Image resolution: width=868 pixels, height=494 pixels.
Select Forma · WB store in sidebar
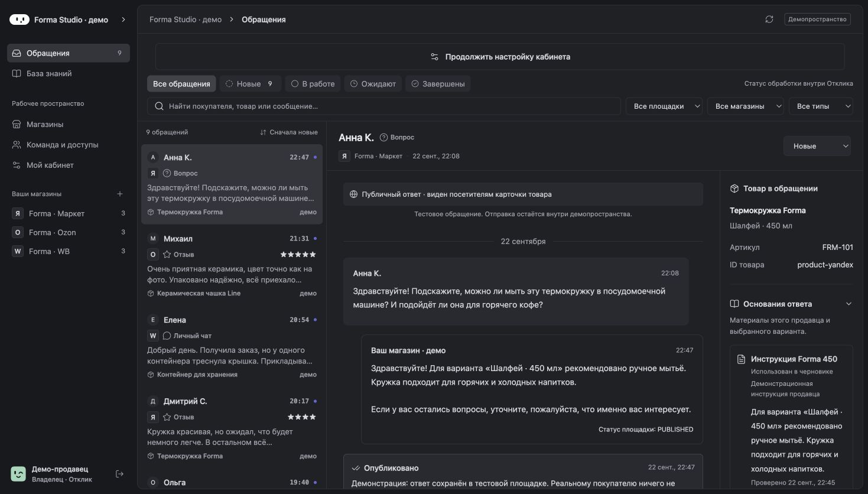pyautogui.click(x=69, y=251)
